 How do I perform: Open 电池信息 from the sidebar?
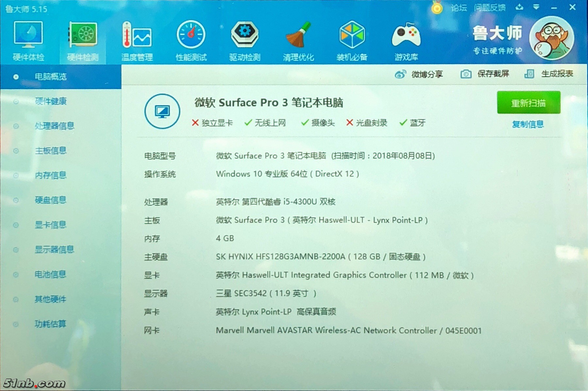tap(50, 274)
